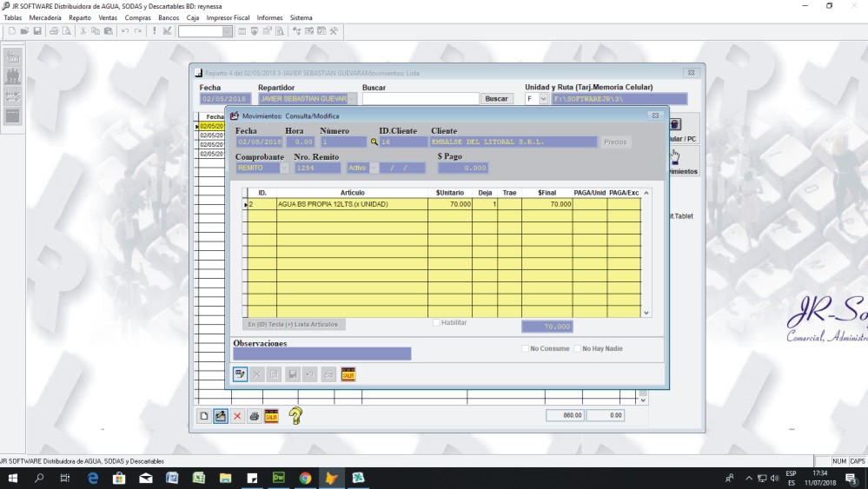
Task: Click the Lista Artículos hint button
Action: click(294, 325)
